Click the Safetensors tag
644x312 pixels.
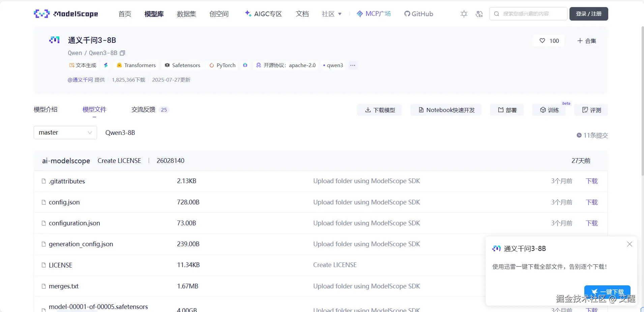(x=182, y=65)
